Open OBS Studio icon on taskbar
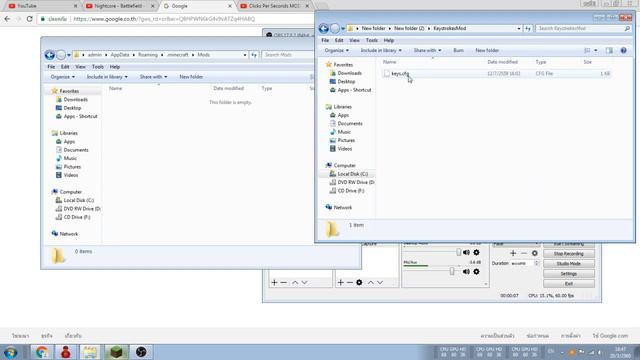Screen dimensions: 640x360 pos(141,352)
